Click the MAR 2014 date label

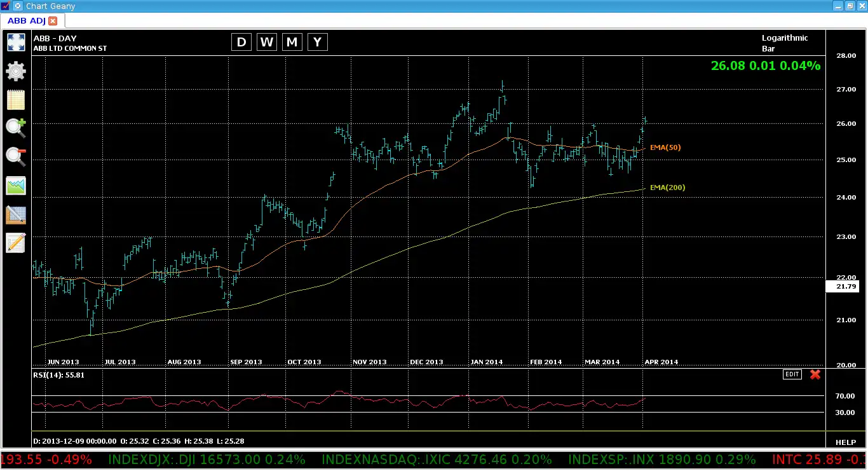(x=602, y=362)
